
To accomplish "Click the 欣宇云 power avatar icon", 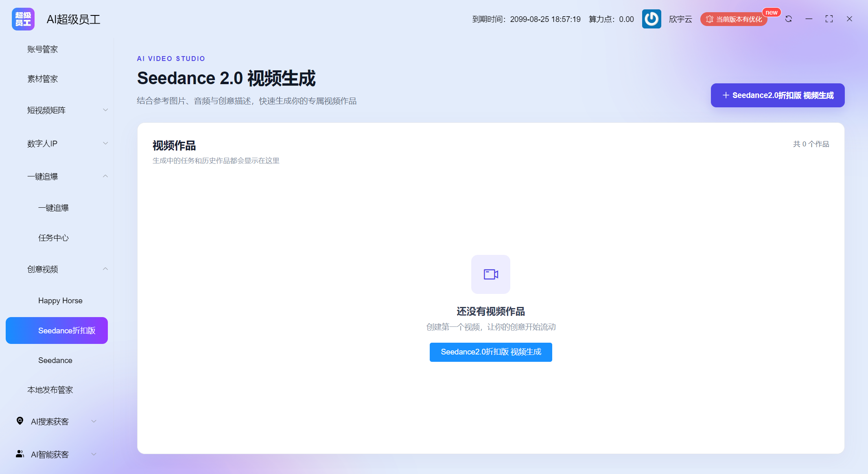I will point(652,19).
